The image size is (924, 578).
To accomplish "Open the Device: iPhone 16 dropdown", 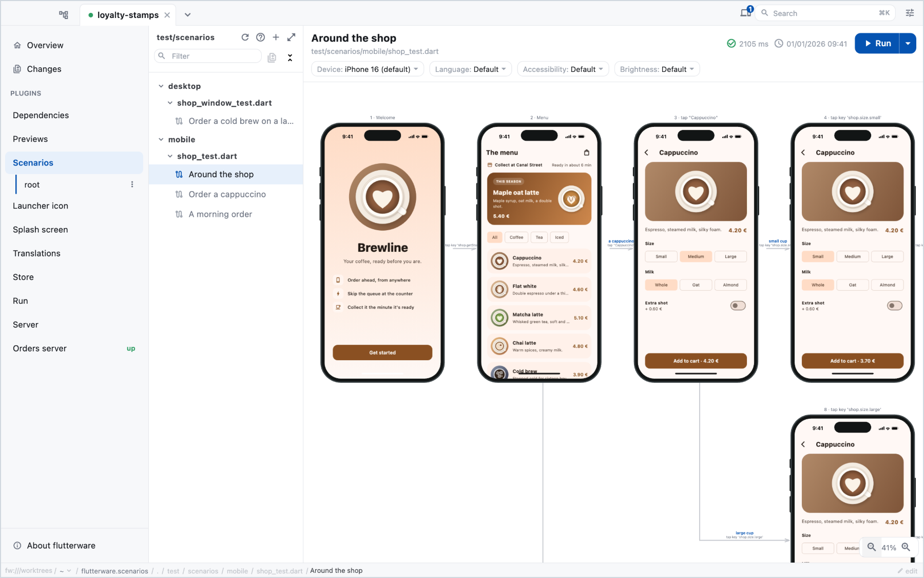I will pos(368,69).
